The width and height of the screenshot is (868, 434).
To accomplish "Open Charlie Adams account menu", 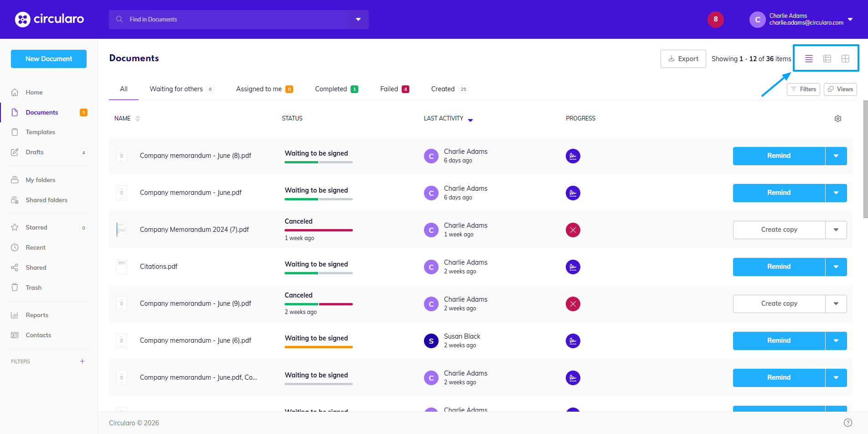I will (x=801, y=19).
